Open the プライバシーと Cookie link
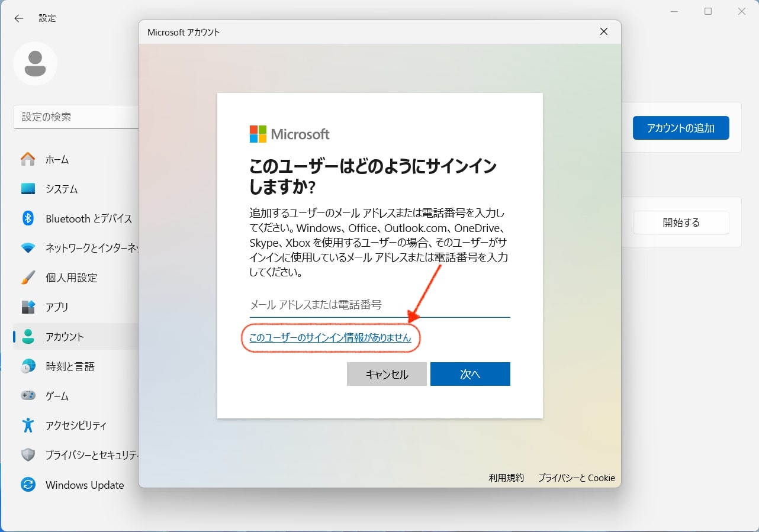Image resolution: width=759 pixels, height=532 pixels. (x=577, y=478)
